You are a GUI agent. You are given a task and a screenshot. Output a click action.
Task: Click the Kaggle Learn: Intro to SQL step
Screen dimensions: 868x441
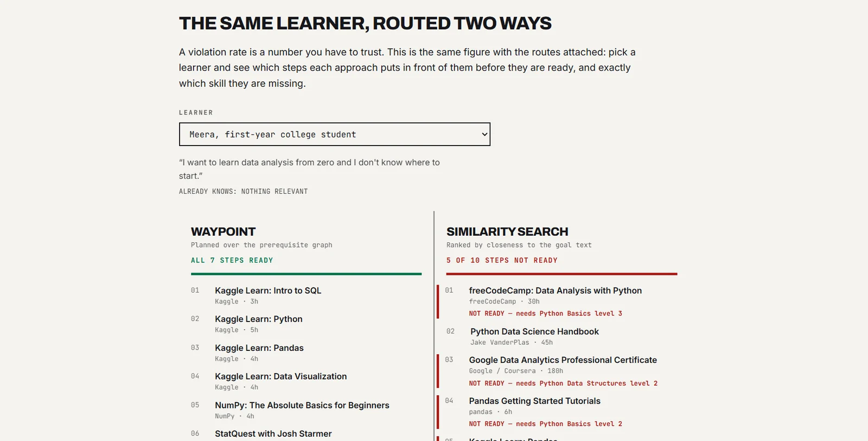[268, 291]
